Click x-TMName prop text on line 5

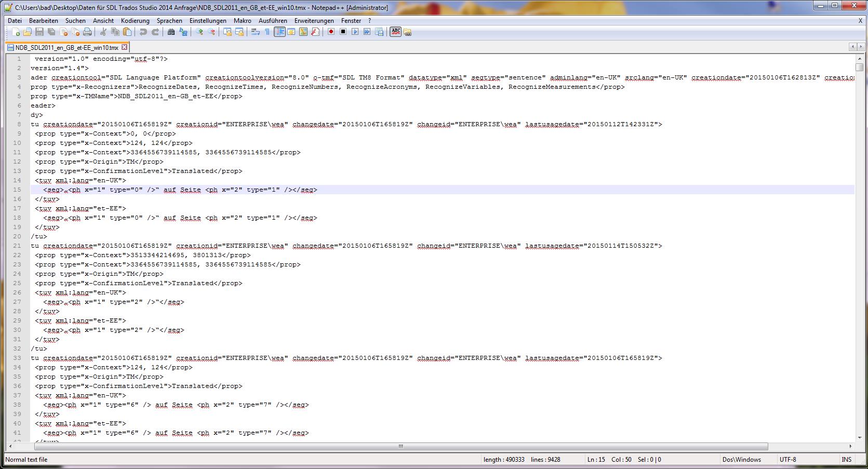(x=136, y=96)
